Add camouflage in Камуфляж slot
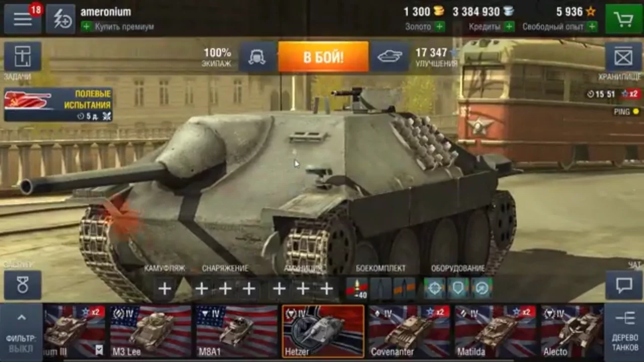 [x=165, y=289]
